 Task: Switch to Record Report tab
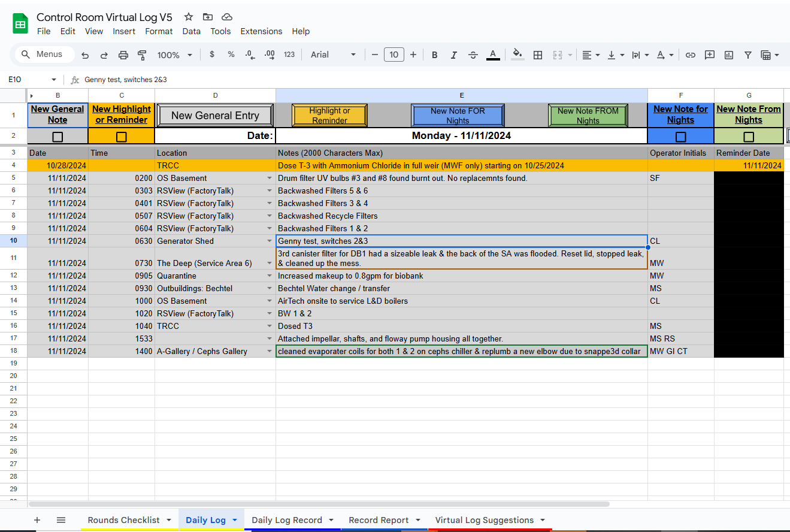[x=379, y=520]
